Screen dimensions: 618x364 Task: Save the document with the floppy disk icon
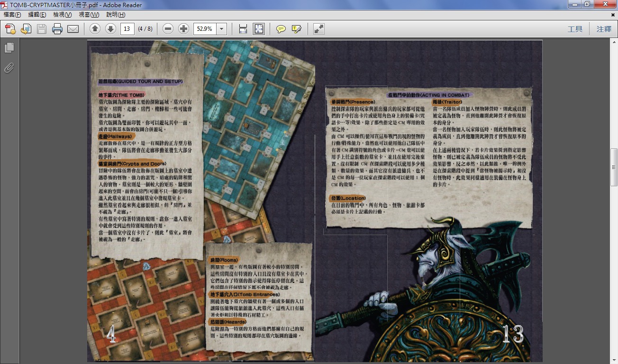(42, 29)
